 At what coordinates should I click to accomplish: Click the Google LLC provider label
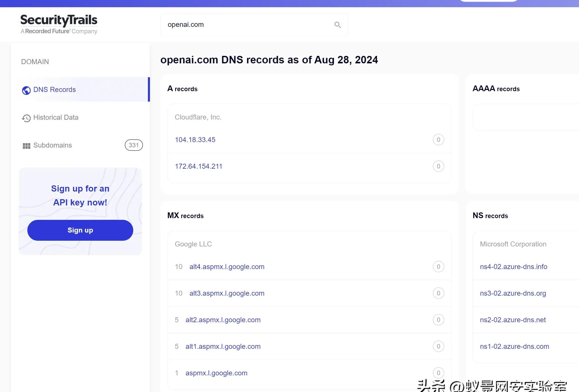click(x=193, y=244)
